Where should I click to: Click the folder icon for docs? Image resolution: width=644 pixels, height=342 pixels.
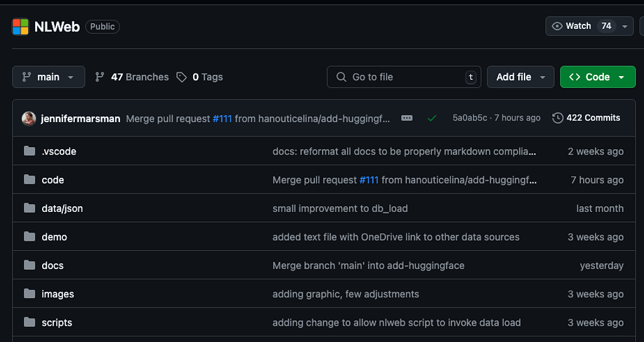[29, 265]
